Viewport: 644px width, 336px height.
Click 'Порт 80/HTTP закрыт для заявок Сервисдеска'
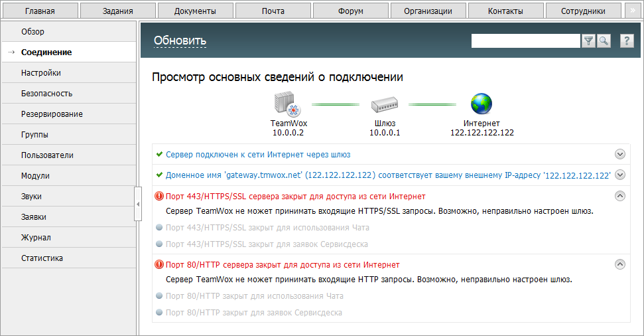(254, 313)
